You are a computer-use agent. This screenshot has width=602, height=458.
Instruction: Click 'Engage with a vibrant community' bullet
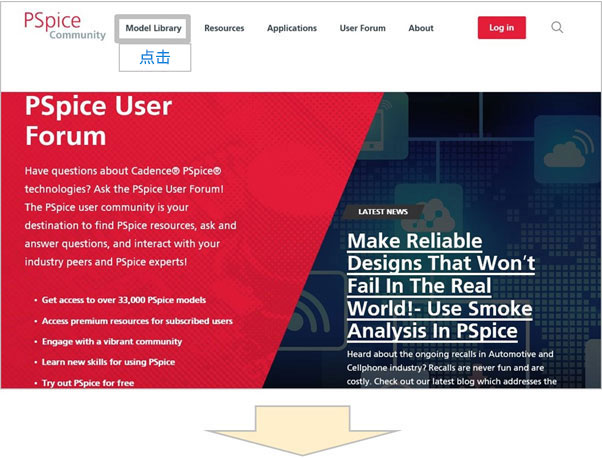[x=112, y=342]
